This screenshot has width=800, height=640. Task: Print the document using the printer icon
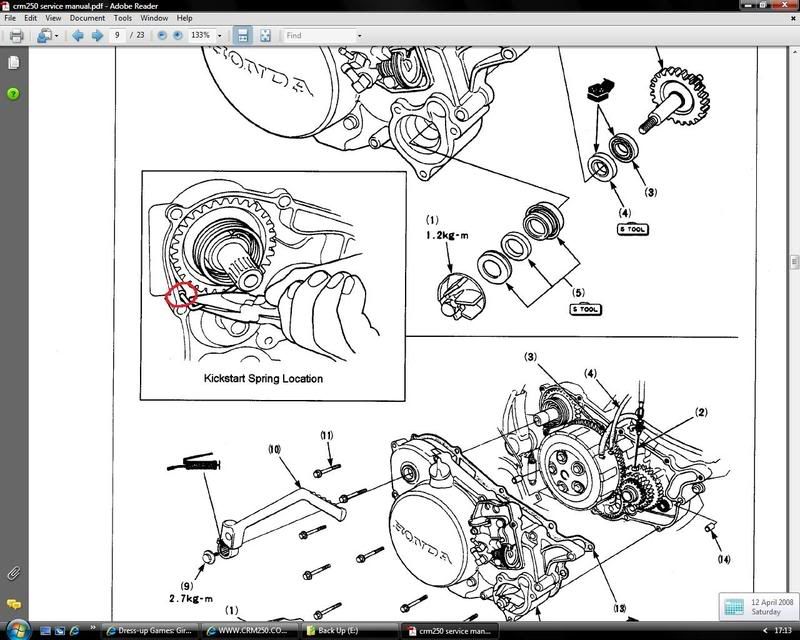[16, 36]
